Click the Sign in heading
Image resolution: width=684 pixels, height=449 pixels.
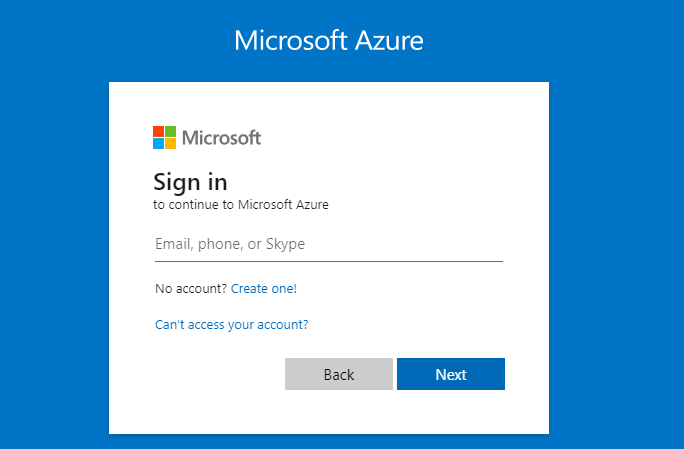190,182
